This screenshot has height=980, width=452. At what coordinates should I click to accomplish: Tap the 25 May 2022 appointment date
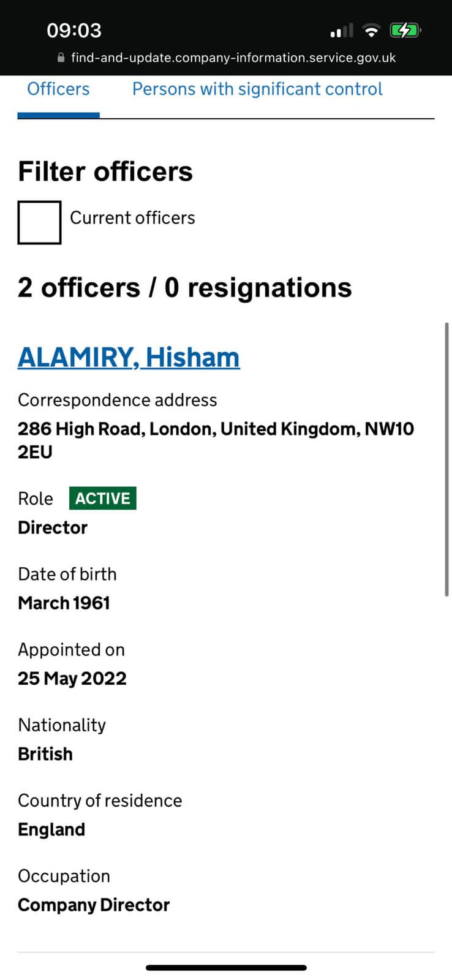point(72,679)
